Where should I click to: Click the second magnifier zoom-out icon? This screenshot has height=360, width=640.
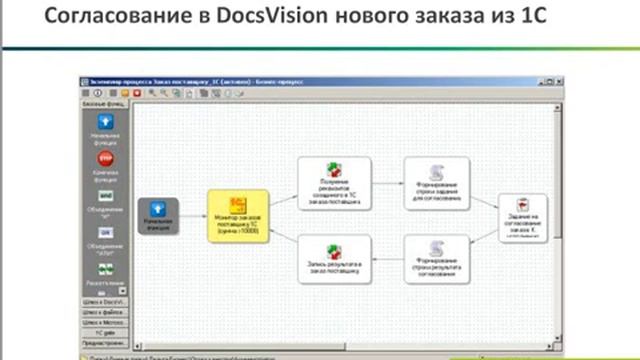(x=164, y=93)
